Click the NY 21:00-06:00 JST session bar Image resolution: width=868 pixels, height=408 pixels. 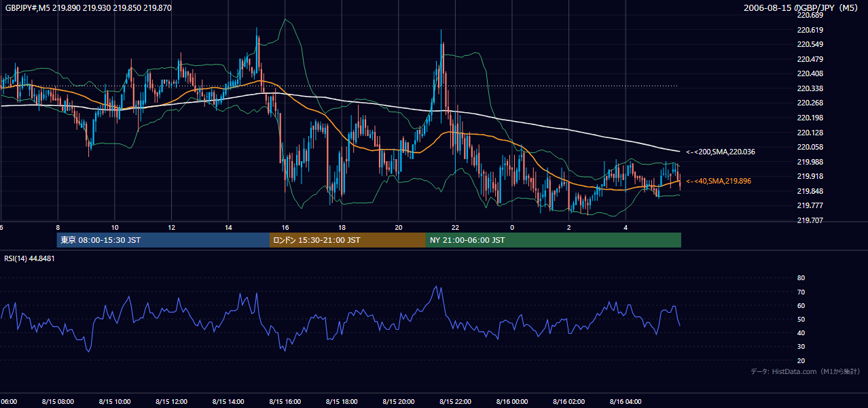pyautogui.click(x=554, y=240)
